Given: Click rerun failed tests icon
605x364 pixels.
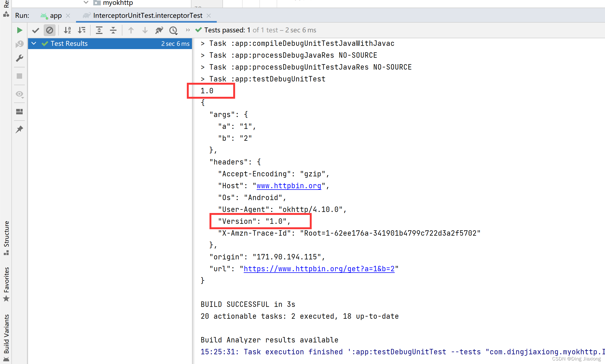Looking at the screenshot, I should pos(19,44).
